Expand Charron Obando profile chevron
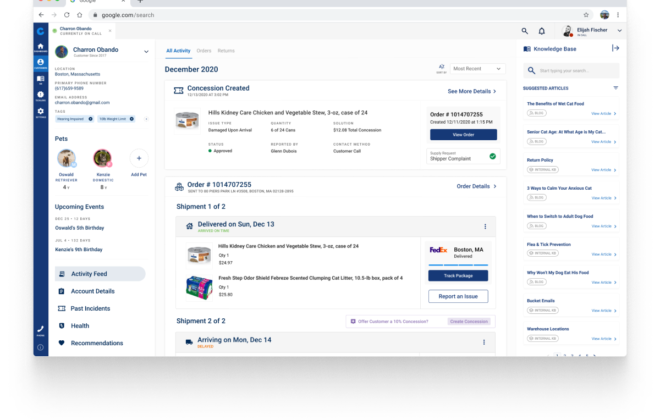Image resolution: width=660 pixels, height=420 pixels. click(x=146, y=52)
